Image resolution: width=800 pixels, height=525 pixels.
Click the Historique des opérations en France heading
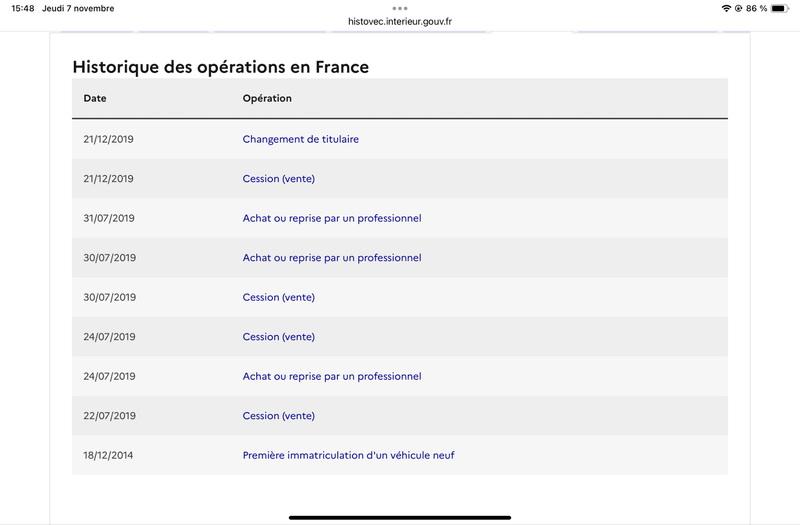tap(220, 67)
